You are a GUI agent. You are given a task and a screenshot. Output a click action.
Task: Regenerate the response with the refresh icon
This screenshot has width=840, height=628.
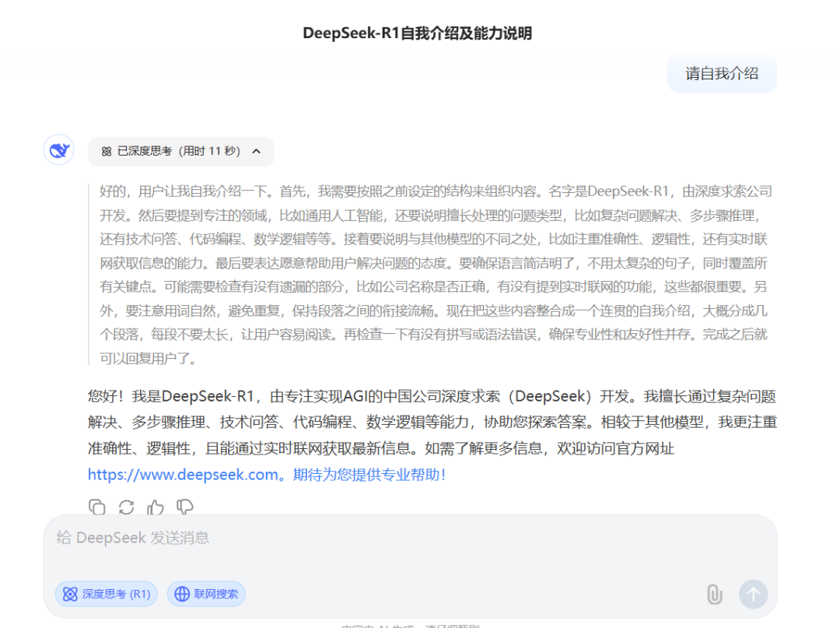click(127, 507)
